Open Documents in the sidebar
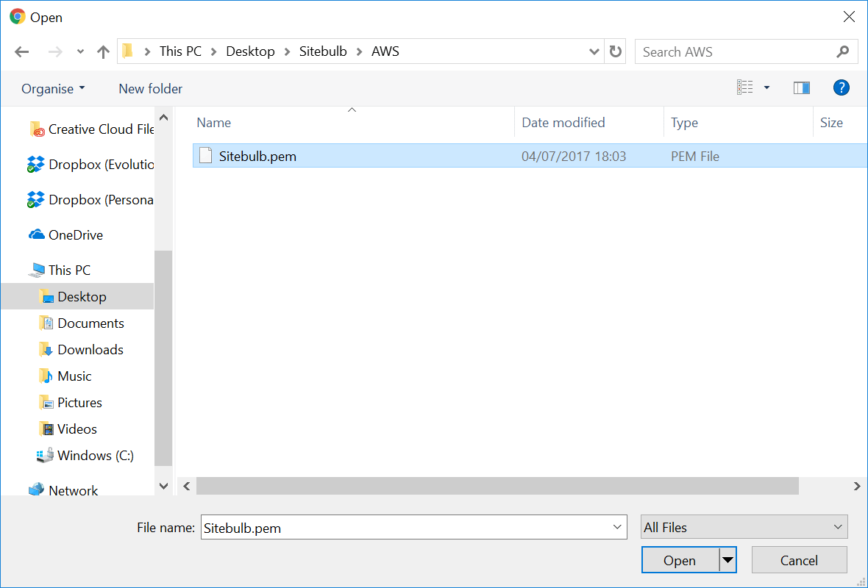The width and height of the screenshot is (868, 588). [x=82, y=323]
